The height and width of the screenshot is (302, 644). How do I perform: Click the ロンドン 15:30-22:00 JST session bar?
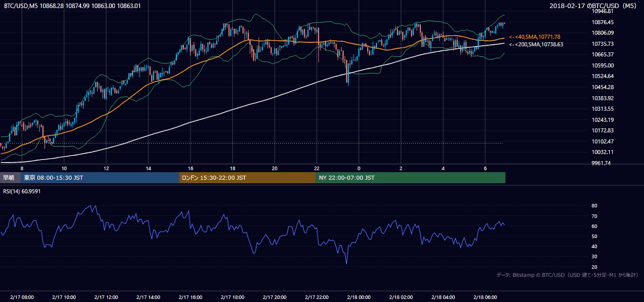247,178
